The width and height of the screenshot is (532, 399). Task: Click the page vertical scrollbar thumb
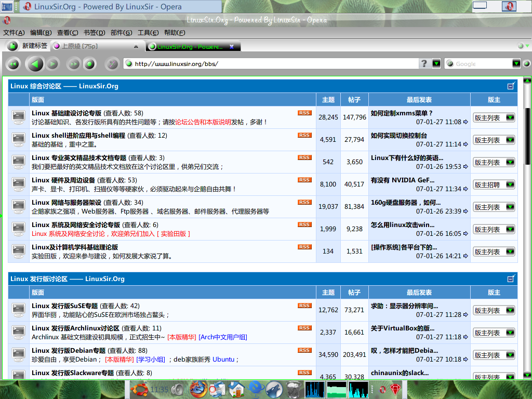coord(527,136)
